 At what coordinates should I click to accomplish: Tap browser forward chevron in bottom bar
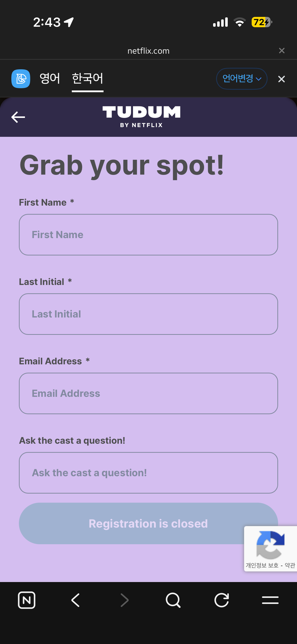point(124,600)
